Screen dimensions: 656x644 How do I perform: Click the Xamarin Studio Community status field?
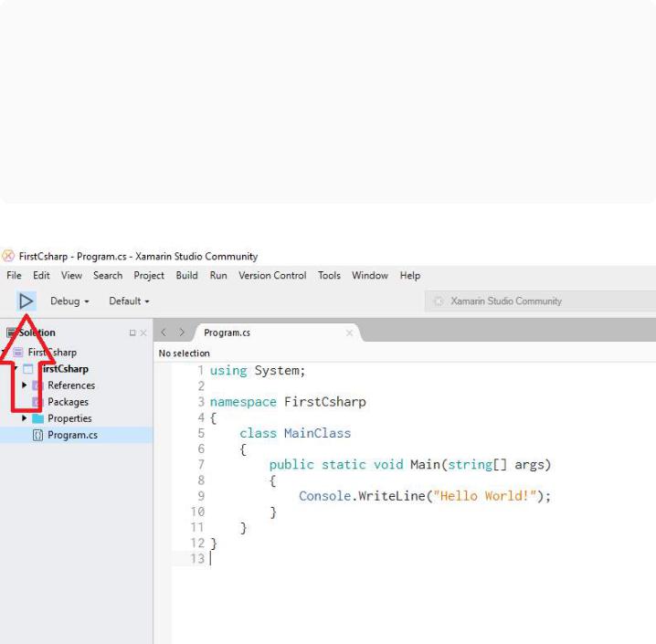point(540,301)
